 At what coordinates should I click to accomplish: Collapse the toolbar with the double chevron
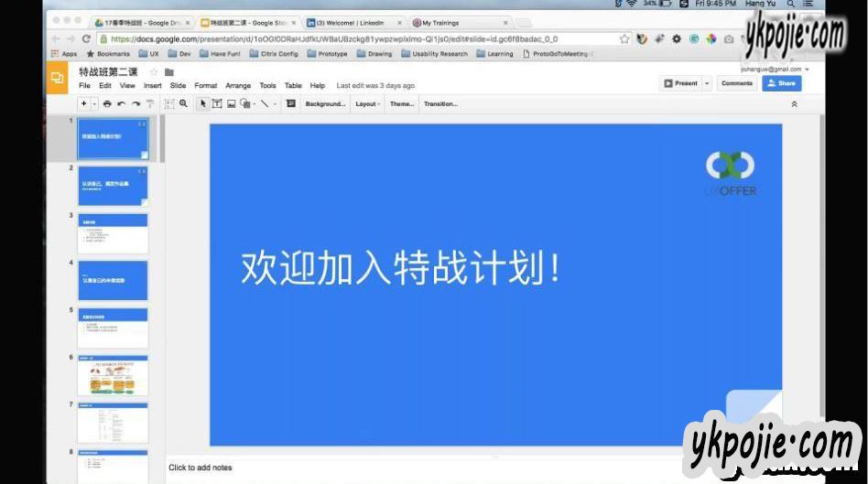coord(794,104)
